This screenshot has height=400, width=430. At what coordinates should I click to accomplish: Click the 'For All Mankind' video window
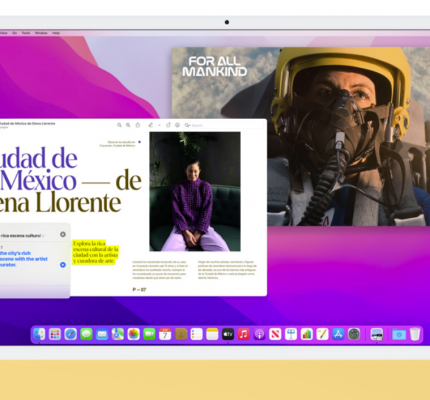pyautogui.click(x=301, y=136)
